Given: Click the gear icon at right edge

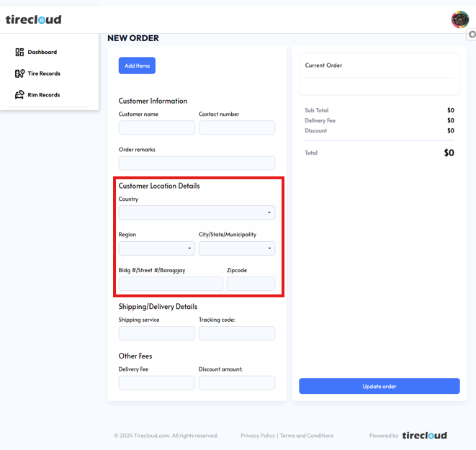Looking at the screenshot, I should tap(472, 35).
